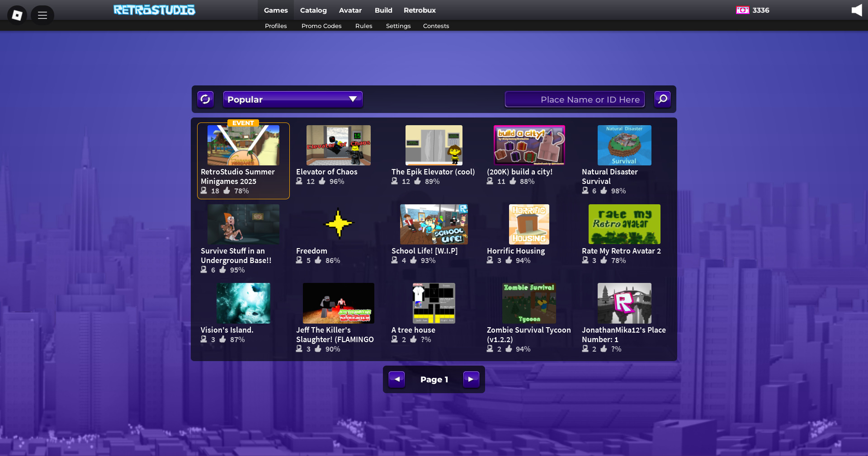Click the Vision's Island. title
This screenshot has width=868, height=456.
coord(227,330)
